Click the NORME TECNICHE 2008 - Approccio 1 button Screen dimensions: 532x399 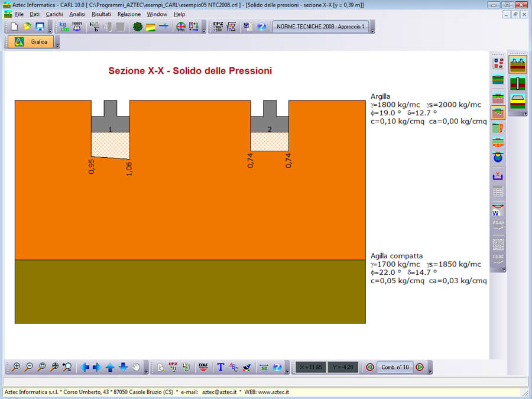tap(320, 27)
